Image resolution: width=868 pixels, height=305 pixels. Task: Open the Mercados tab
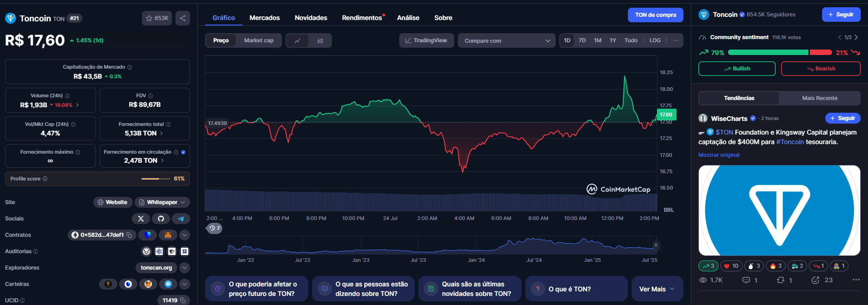point(265,18)
